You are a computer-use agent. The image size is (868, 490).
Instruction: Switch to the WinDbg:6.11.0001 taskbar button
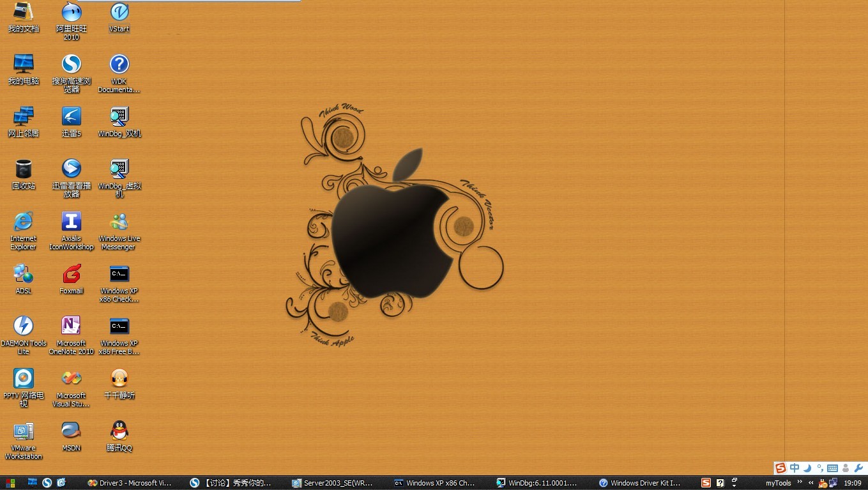point(538,483)
